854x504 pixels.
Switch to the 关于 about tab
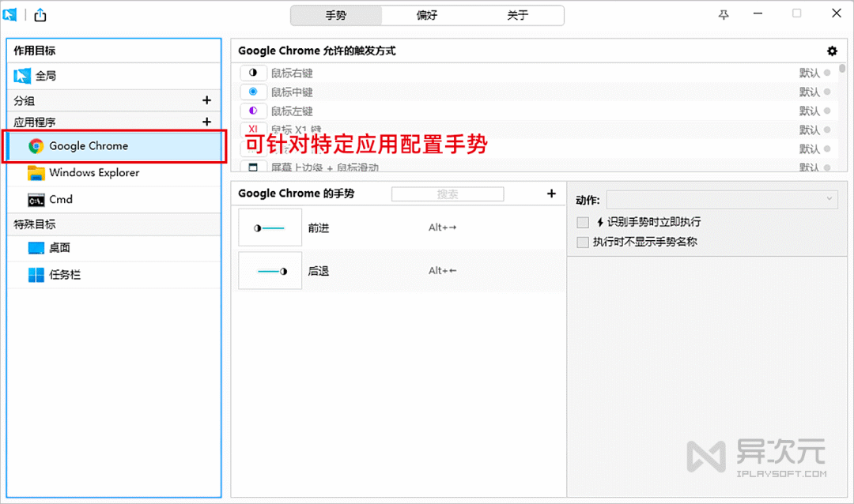pyautogui.click(x=518, y=15)
